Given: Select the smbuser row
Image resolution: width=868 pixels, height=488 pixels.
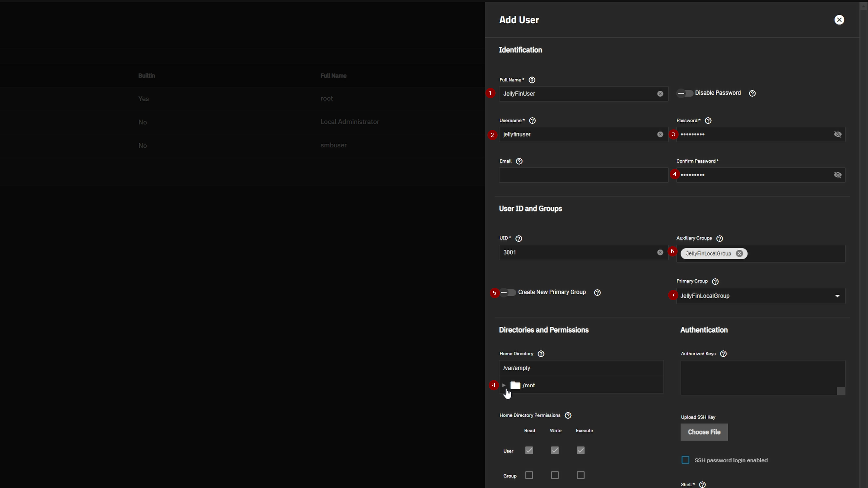Looking at the screenshot, I should [242, 145].
